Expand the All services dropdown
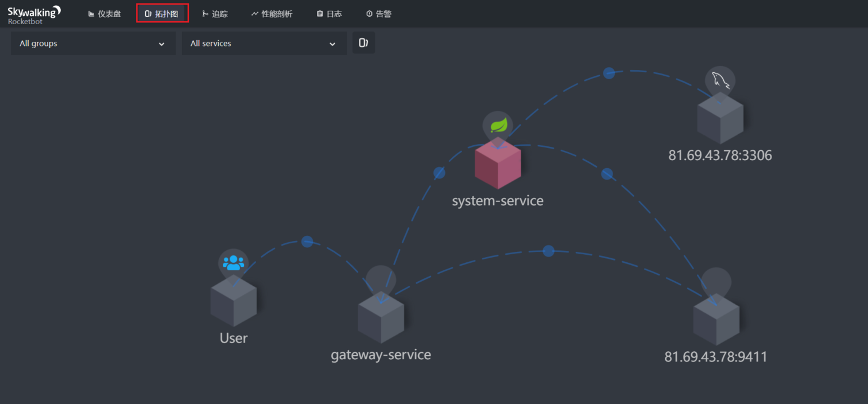868x404 pixels. tap(264, 44)
